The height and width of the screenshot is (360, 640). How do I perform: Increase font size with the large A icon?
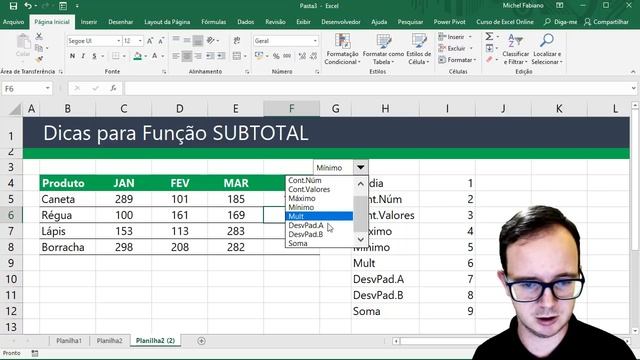coord(150,41)
